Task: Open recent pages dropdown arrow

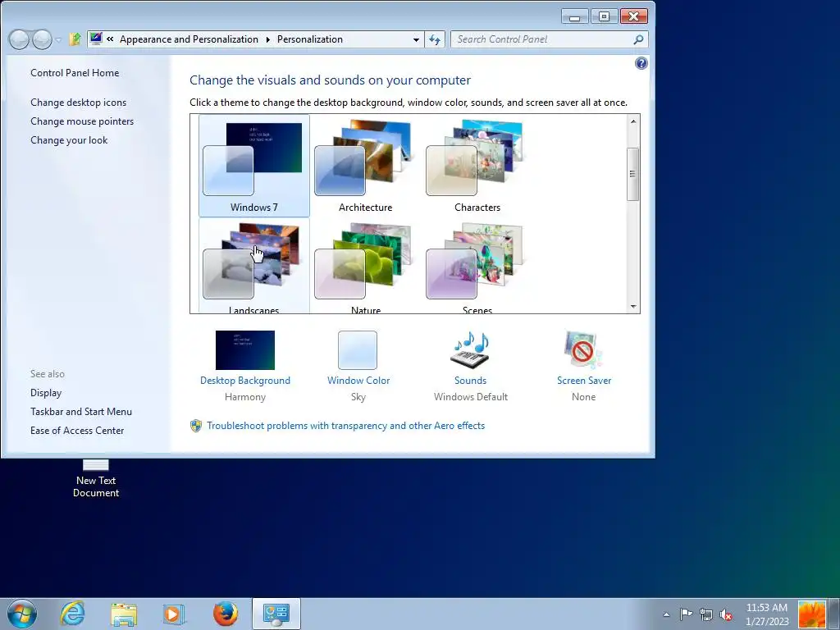Action: [x=58, y=39]
